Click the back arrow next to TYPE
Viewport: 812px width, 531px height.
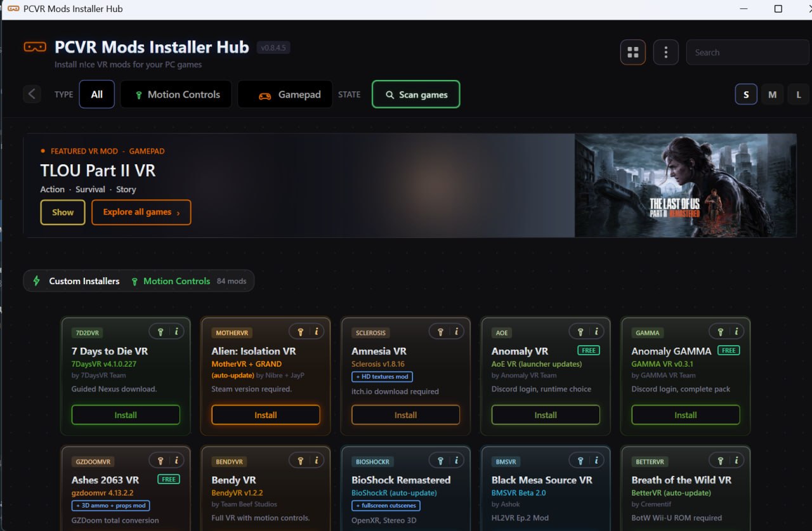pos(32,95)
